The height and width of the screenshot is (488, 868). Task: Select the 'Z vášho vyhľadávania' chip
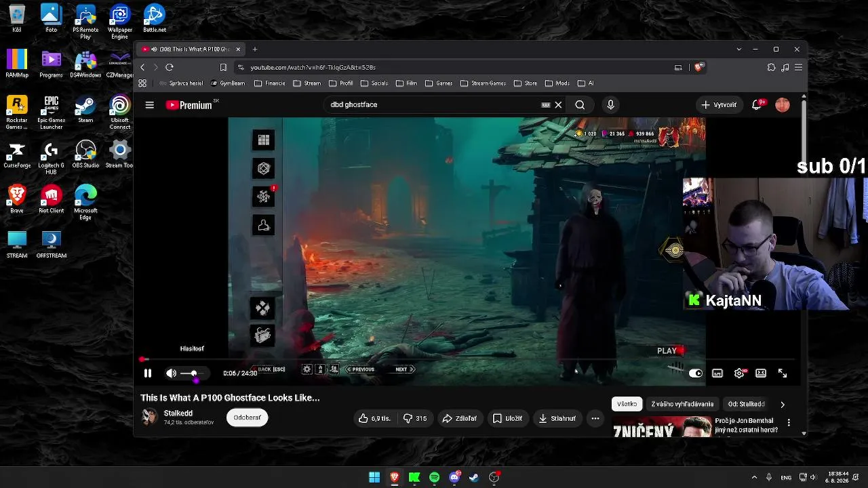[682, 404]
